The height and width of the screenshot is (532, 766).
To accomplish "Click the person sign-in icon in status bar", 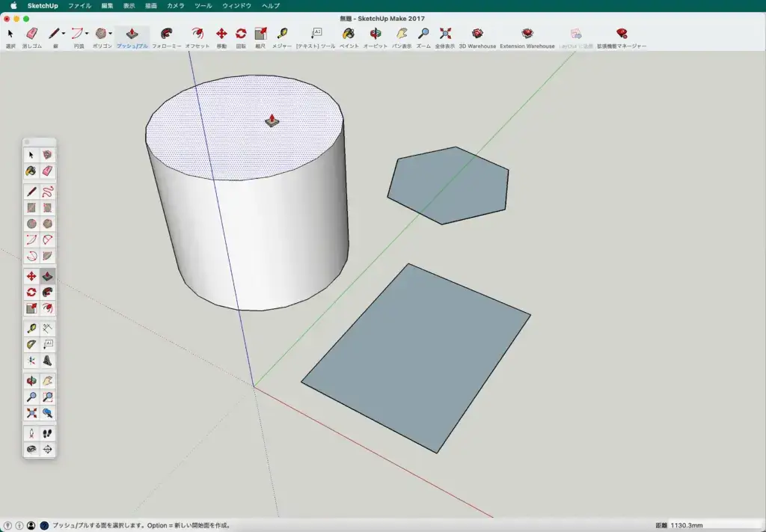I will pyautogui.click(x=31, y=526).
